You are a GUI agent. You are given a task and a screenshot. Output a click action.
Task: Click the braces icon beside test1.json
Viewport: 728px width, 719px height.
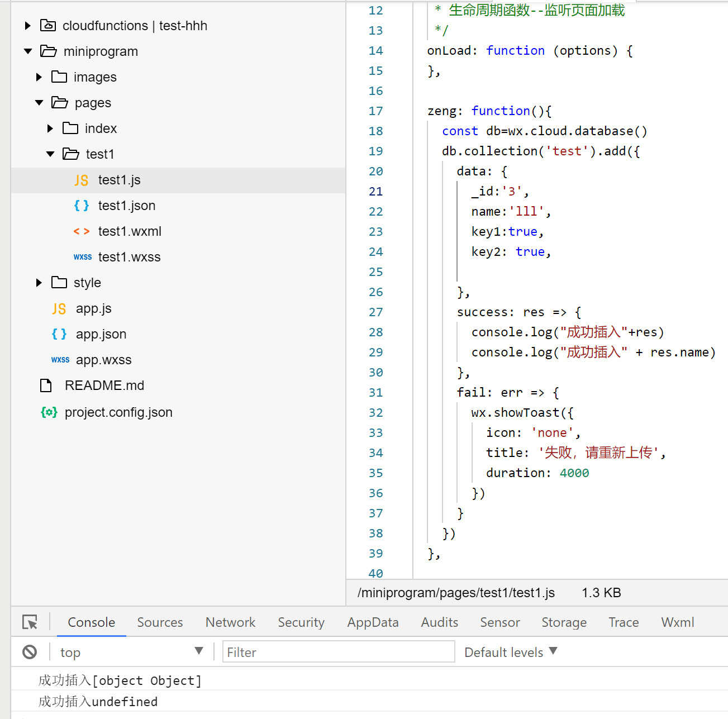pyautogui.click(x=82, y=206)
